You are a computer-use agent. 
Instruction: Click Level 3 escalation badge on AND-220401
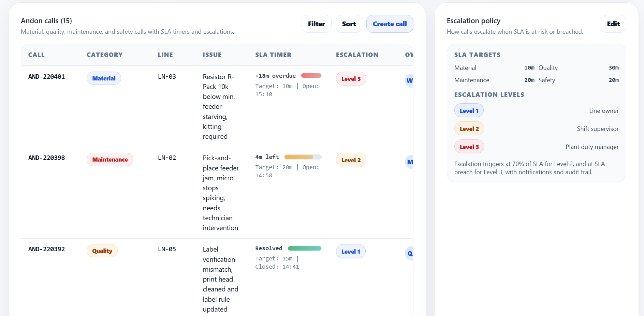[x=351, y=79]
